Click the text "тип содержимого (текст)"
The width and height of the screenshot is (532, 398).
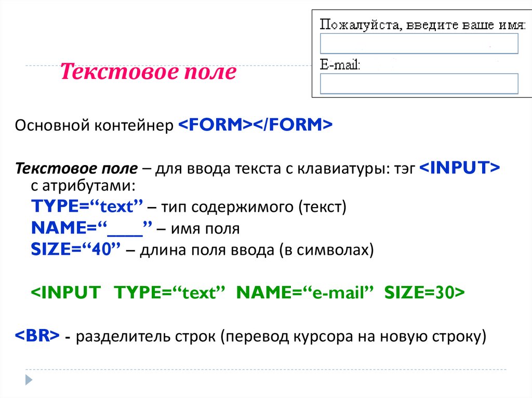coord(254,207)
